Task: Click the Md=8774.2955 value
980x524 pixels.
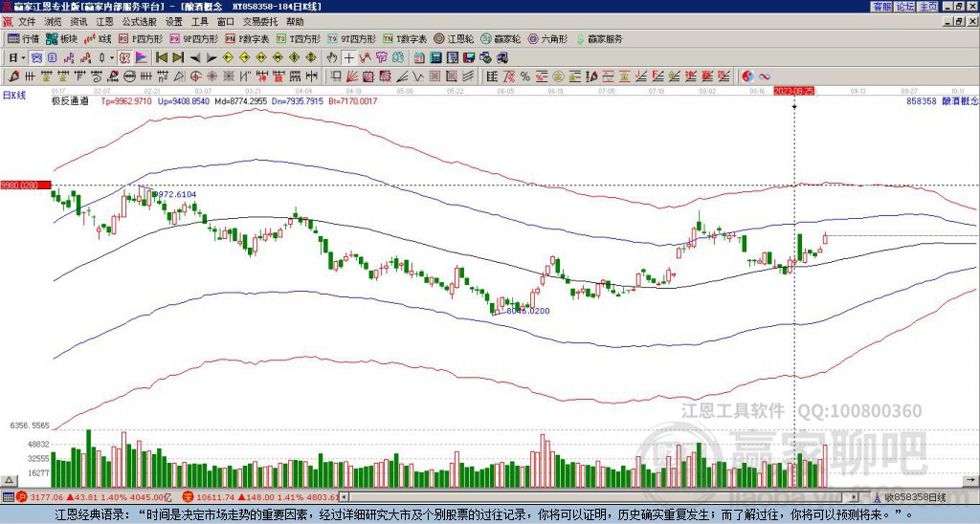Action: pos(238,100)
